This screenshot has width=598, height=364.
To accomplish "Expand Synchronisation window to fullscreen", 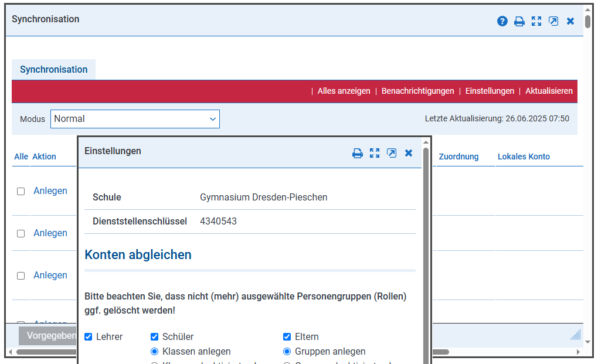I will pos(536,22).
